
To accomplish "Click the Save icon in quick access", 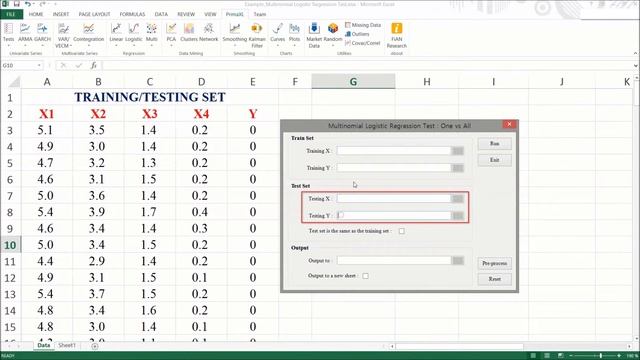I will coord(17,4).
